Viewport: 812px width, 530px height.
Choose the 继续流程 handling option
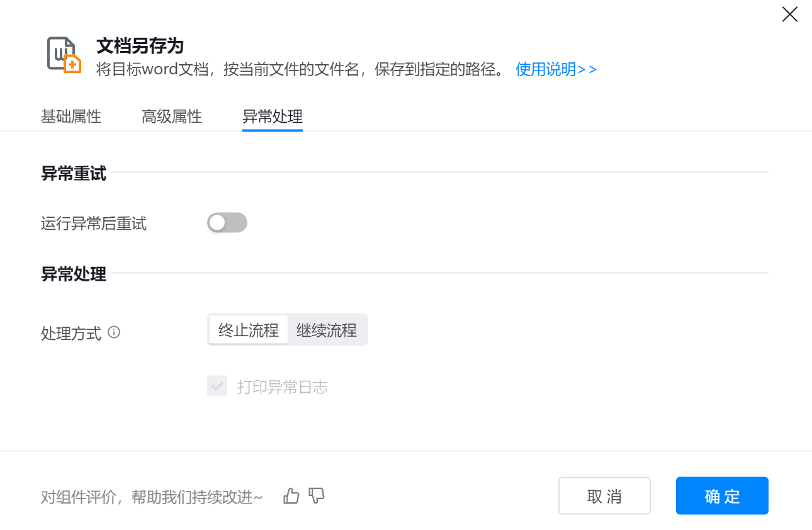tap(327, 330)
